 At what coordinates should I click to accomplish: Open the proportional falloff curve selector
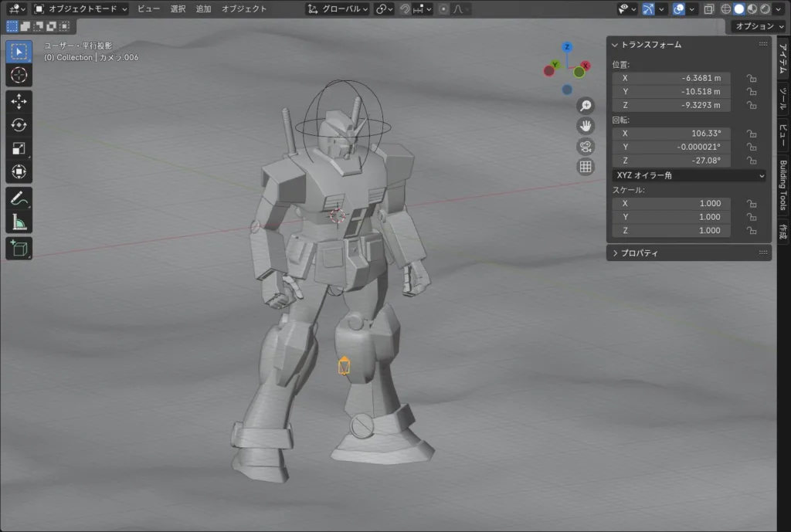[x=461, y=9]
